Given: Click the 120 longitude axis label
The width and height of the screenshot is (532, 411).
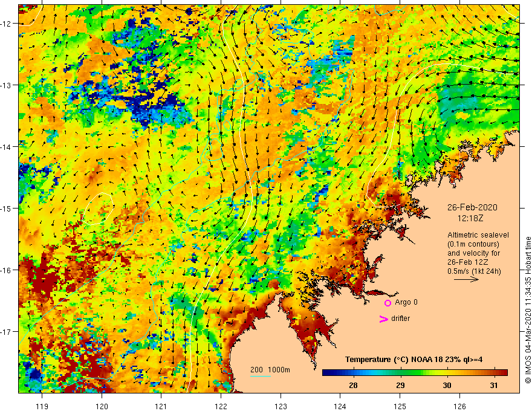Looking at the screenshot, I should coord(102,406).
